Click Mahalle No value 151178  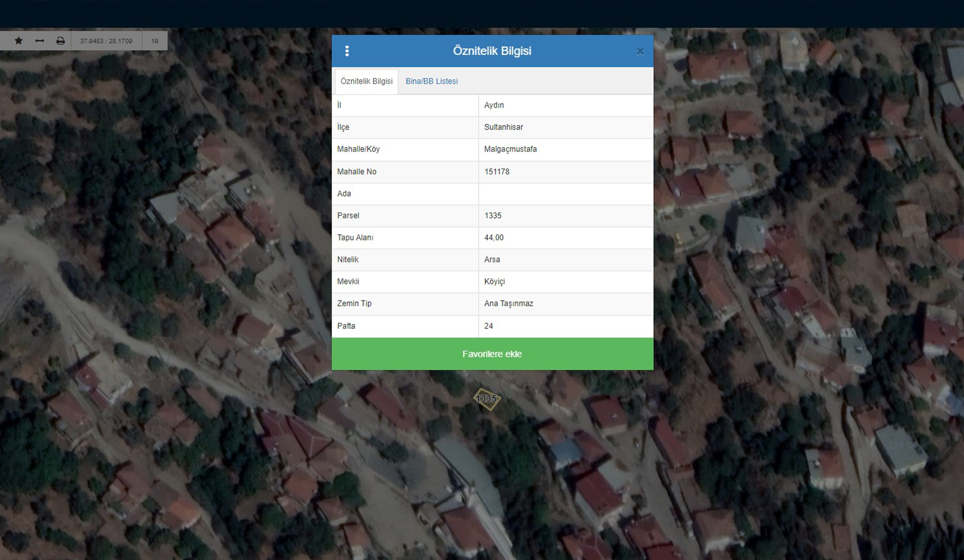coord(496,171)
